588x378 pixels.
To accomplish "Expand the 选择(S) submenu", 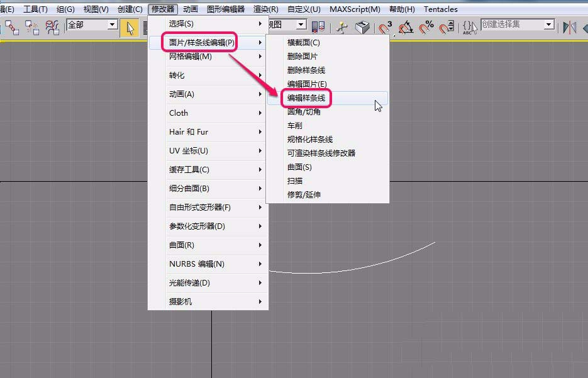I will (209, 24).
